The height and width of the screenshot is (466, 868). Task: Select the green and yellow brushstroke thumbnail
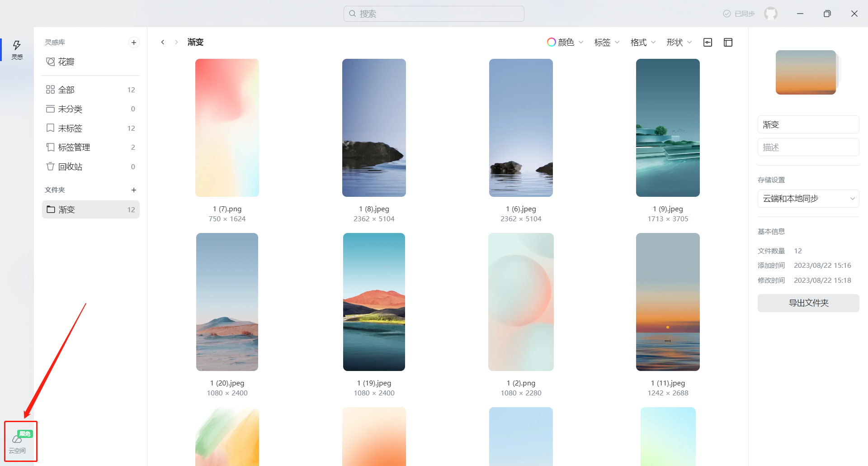tap(227, 437)
